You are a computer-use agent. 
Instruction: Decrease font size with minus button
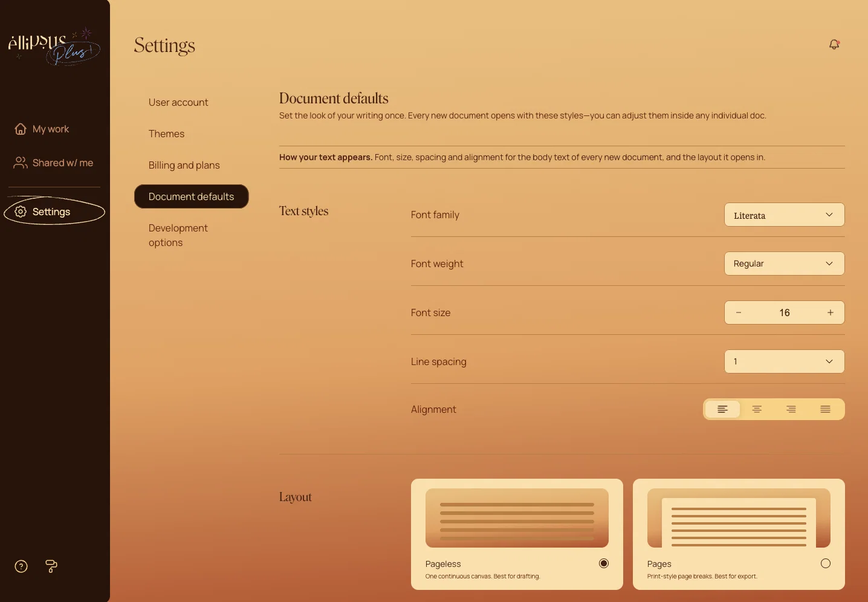(x=739, y=312)
